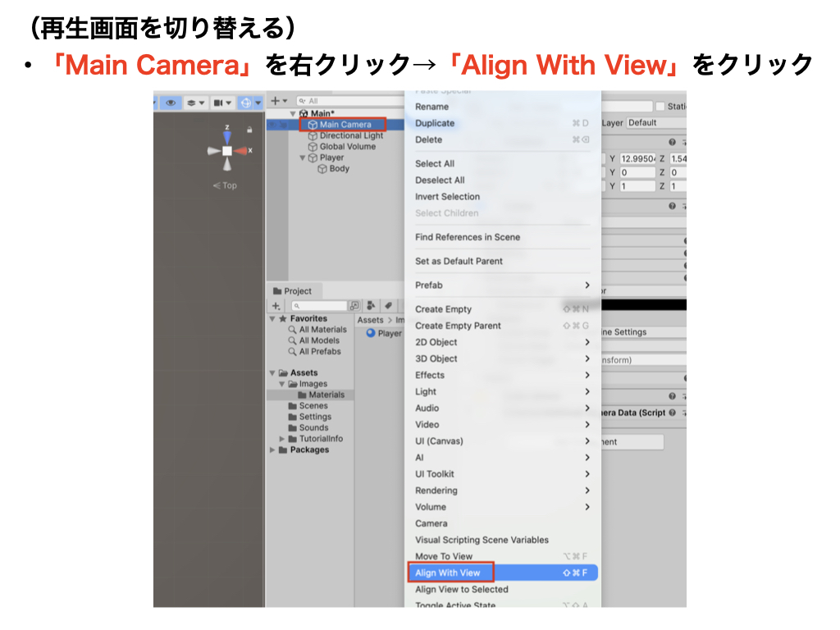Viewport: 840px width, 630px height.
Task: Open the Gizmos dropdown arrow next to the globe
Action: 258,103
